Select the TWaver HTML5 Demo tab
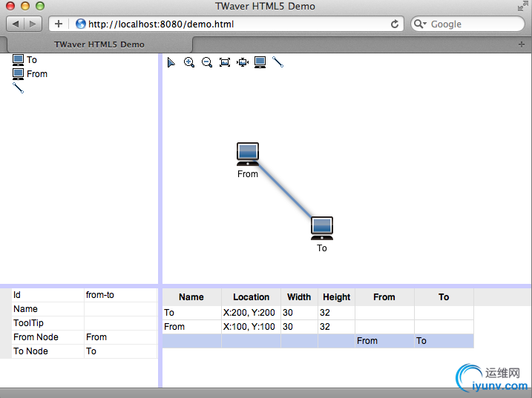 pos(99,44)
